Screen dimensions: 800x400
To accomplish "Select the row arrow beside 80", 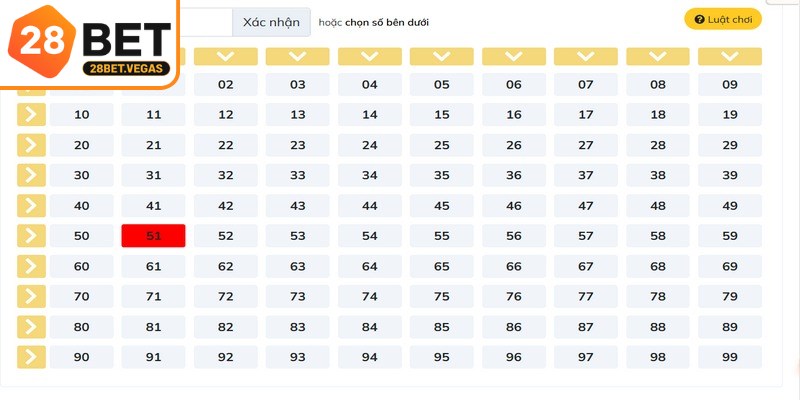I will 31,327.
